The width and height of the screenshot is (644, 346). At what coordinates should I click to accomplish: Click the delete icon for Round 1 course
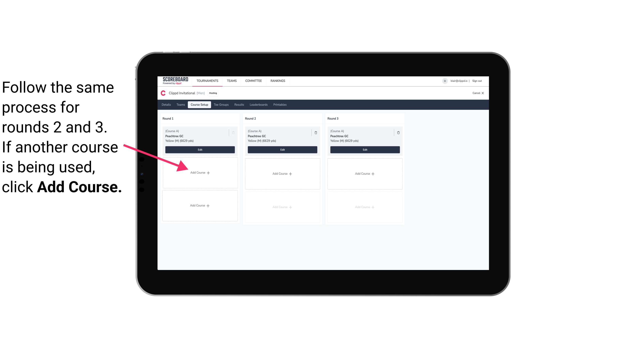click(235, 132)
